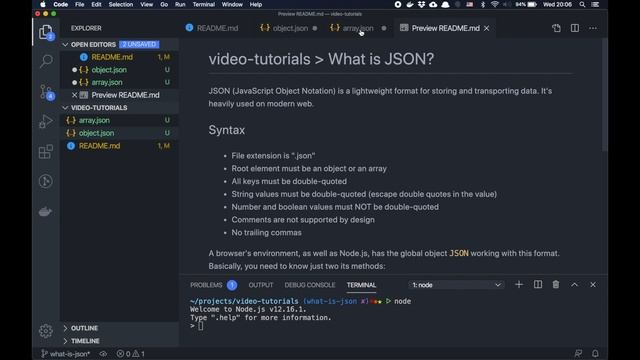Click the highlighted JSON code word
Screen dimensions: 640x360
tap(459, 253)
